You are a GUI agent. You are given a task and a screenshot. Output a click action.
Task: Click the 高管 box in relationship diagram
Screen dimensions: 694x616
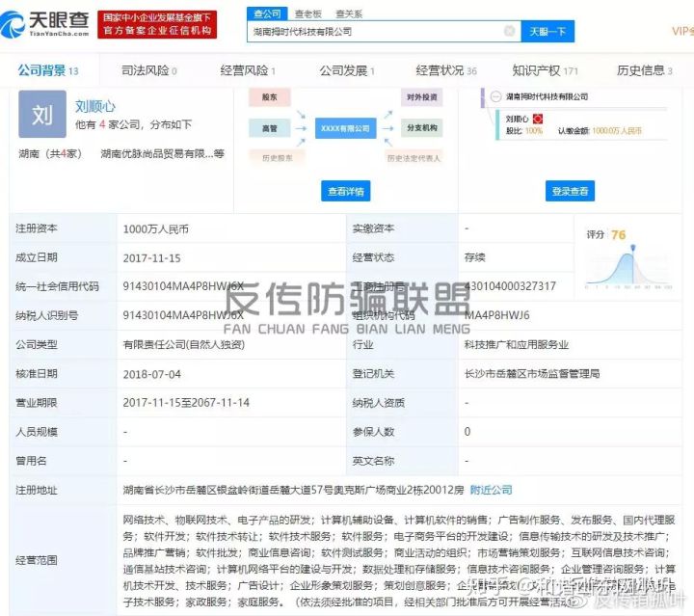(270, 128)
